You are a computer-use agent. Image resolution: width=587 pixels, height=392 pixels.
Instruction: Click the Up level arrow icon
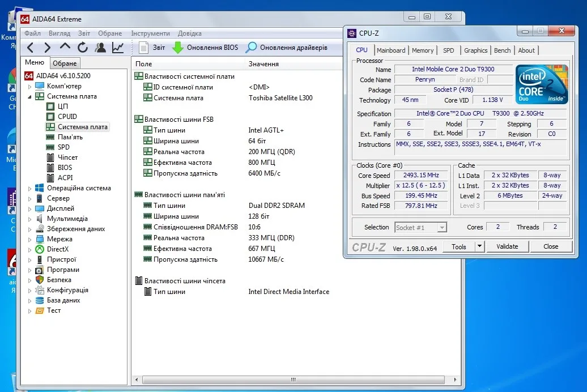click(65, 48)
